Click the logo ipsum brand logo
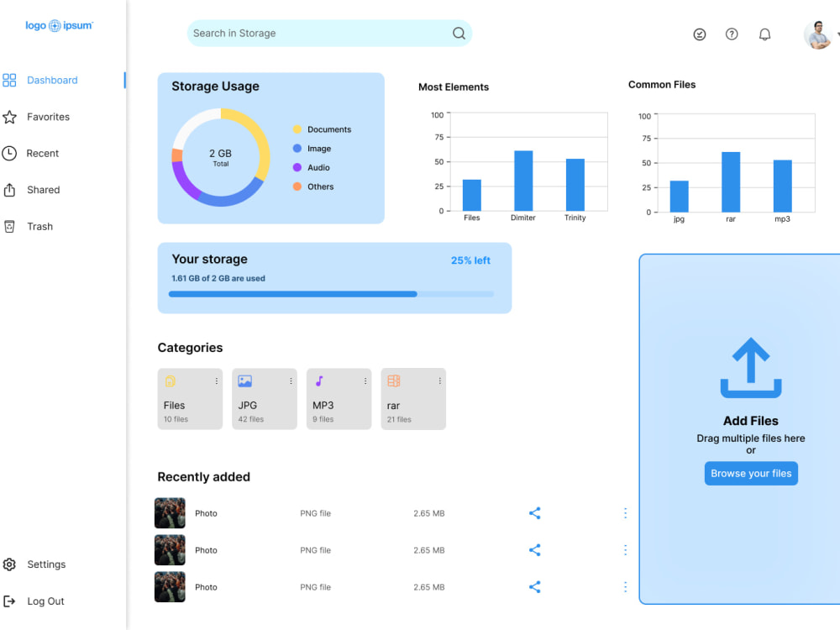The width and height of the screenshot is (840, 630). pos(59,25)
